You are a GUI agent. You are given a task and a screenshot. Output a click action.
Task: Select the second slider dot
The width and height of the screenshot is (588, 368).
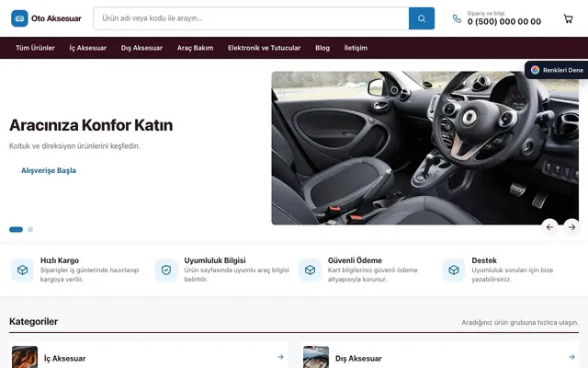(30, 229)
